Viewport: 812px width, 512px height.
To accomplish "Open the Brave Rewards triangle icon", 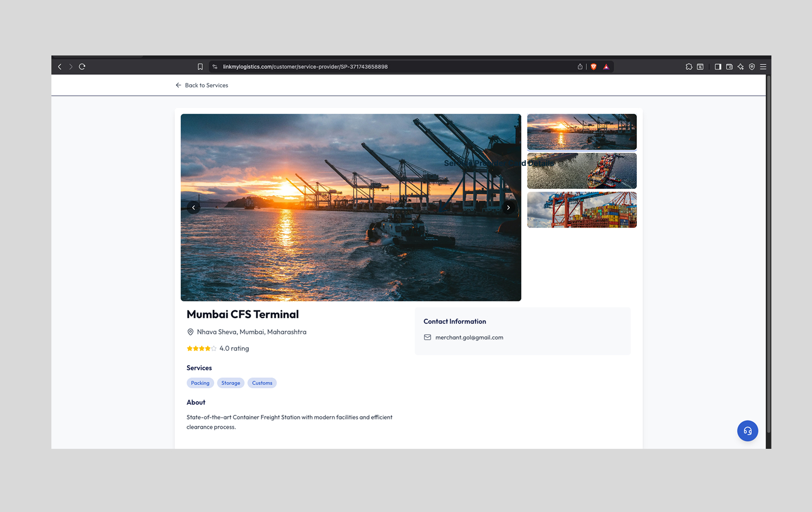I will [x=606, y=67].
